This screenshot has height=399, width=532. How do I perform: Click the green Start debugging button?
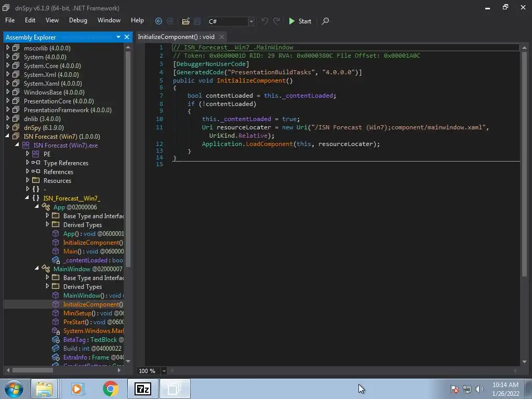[300, 21]
